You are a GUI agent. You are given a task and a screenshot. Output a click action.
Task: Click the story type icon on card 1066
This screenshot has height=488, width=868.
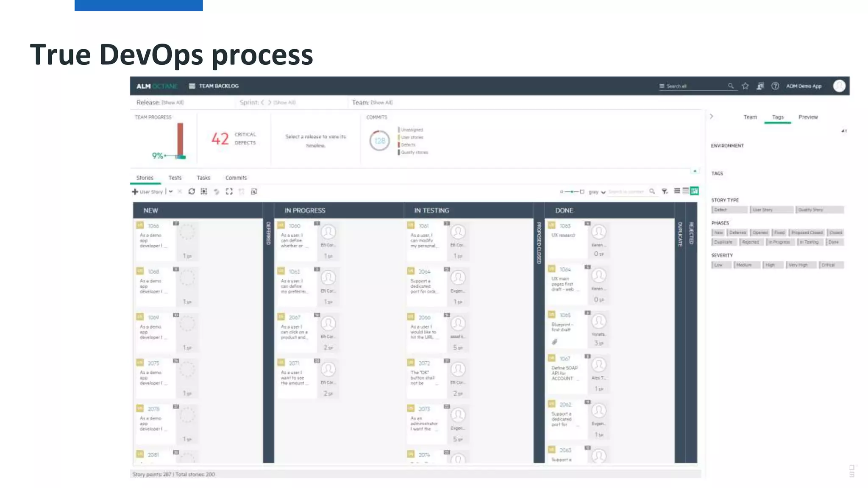(140, 225)
